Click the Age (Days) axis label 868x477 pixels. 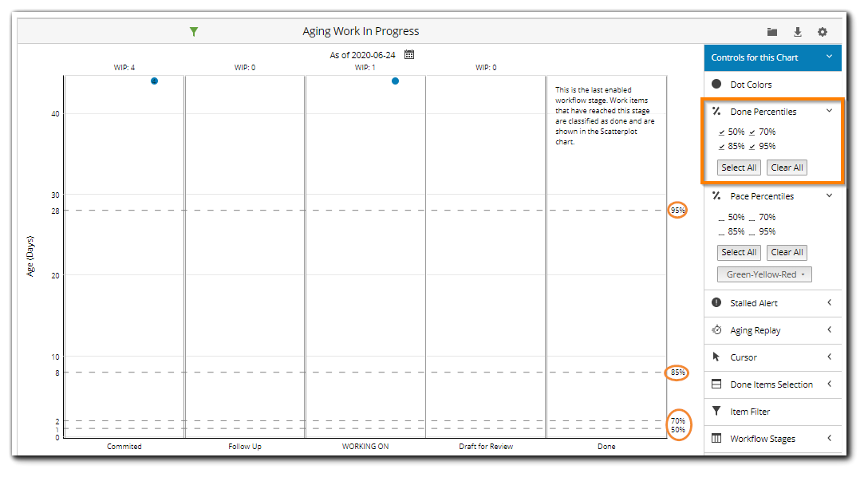click(x=30, y=256)
